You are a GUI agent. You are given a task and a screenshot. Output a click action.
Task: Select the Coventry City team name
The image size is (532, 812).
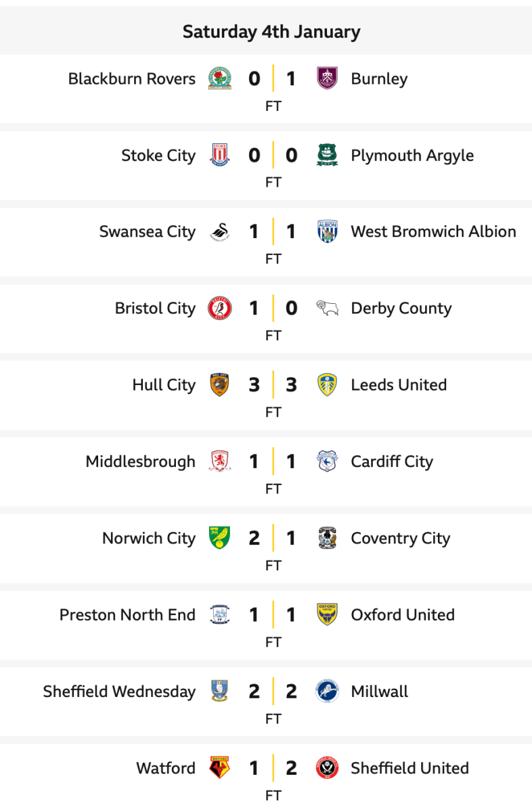pos(400,538)
